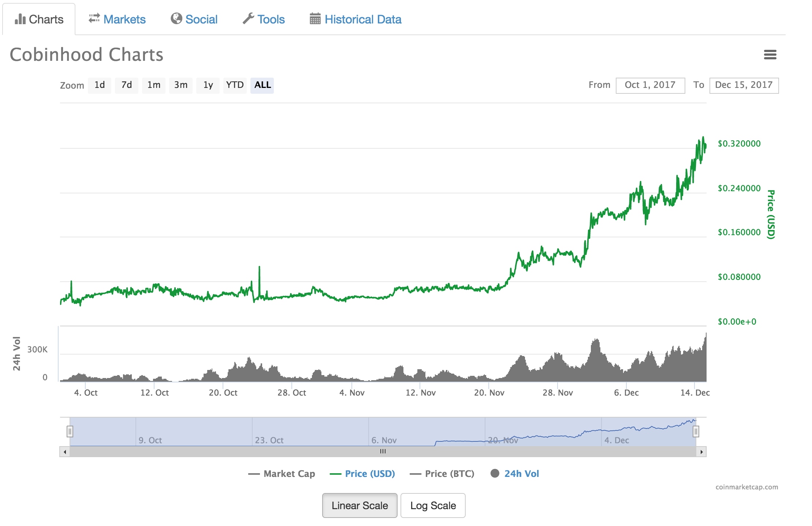The image size is (812, 526).
Task: Click the $0.080000 price axis label
Action: pyautogui.click(x=739, y=277)
